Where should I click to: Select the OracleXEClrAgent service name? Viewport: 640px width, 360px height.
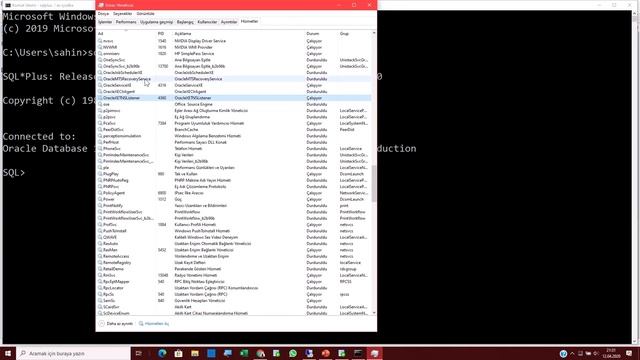click(x=119, y=91)
